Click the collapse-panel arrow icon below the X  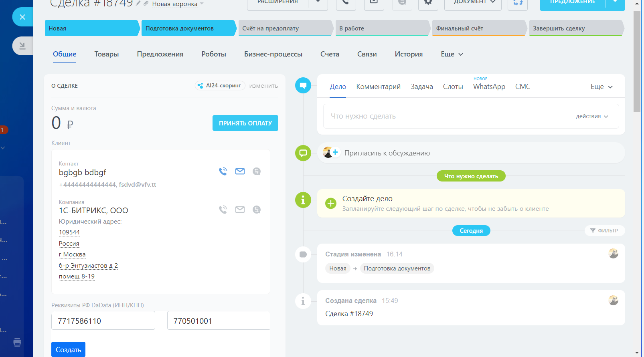(22, 46)
